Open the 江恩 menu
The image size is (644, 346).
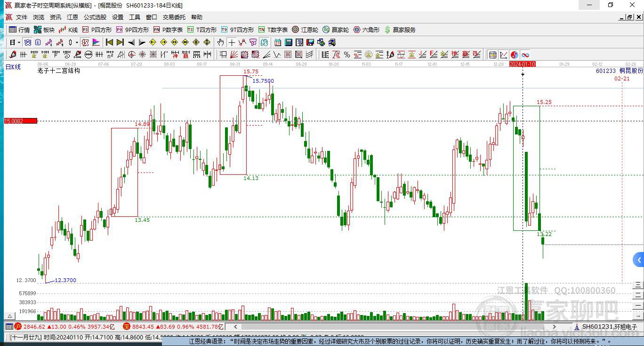72,17
